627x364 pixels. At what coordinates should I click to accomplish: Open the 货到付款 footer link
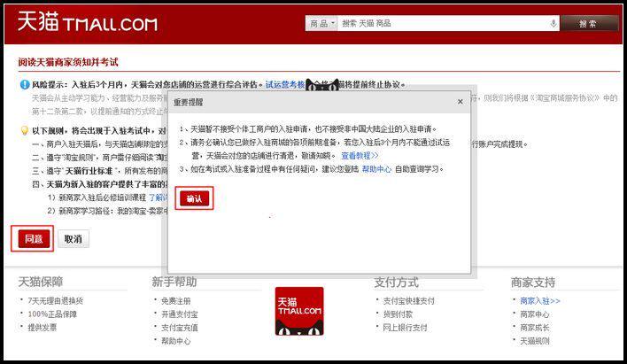click(398, 314)
